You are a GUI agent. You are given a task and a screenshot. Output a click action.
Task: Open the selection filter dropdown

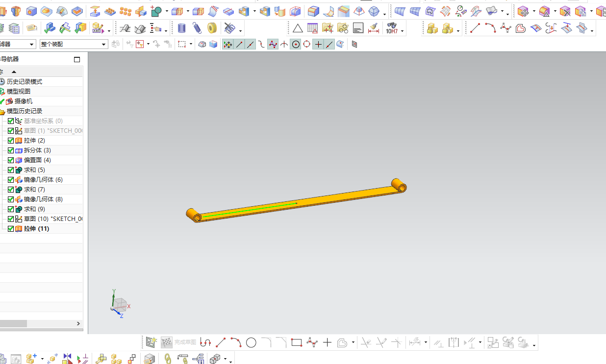click(x=32, y=45)
